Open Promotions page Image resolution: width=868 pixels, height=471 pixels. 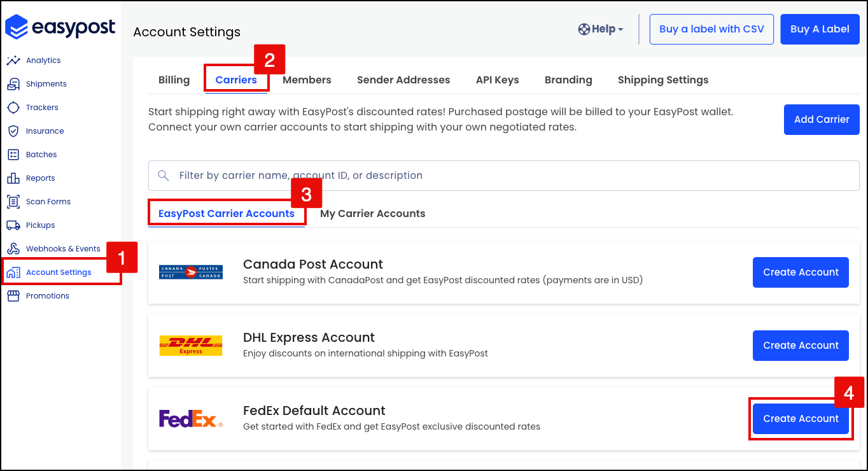[x=48, y=296]
